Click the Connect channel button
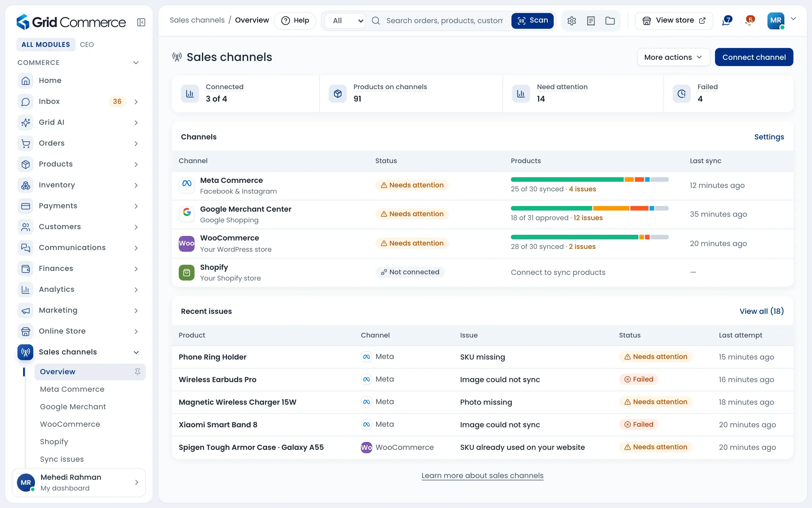This screenshot has height=508, width=812. click(x=754, y=57)
